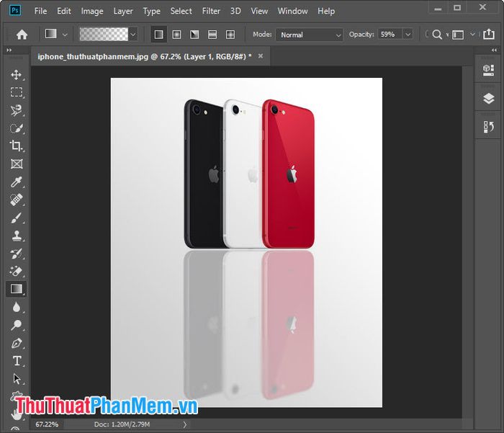The height and width of the screenshot is (433, 504).
Task: Select the Clone Stamp tool
Action: click(x=16, y=236)
